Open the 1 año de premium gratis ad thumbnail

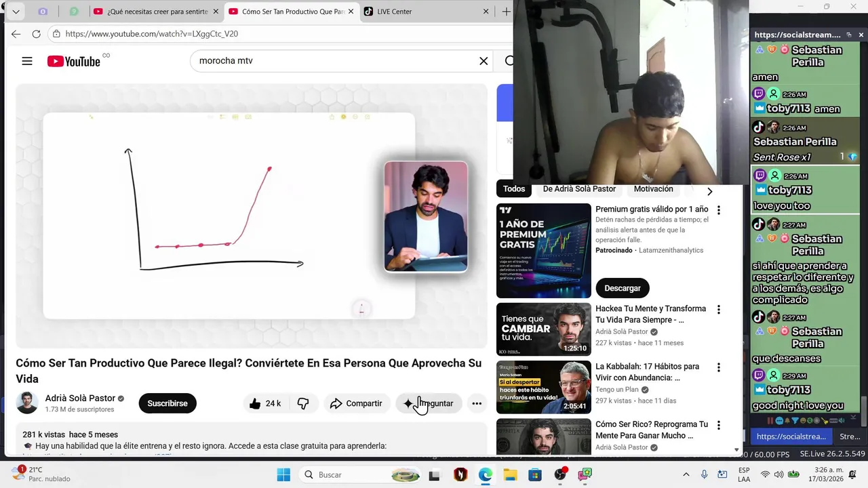point(544,251)
